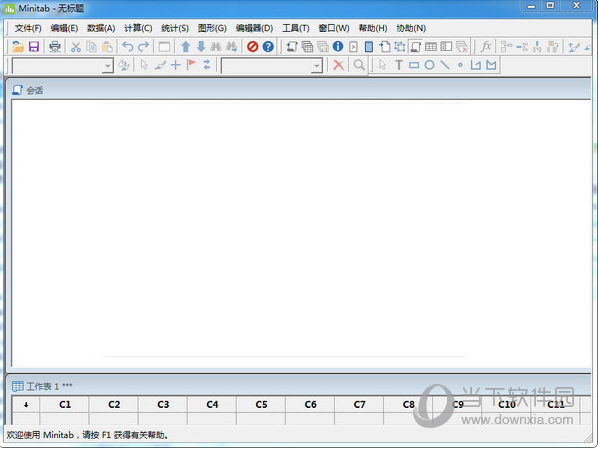Screen dimensions: 598x449
Task: Click the red X delete icon
Action: pos(338,65)
